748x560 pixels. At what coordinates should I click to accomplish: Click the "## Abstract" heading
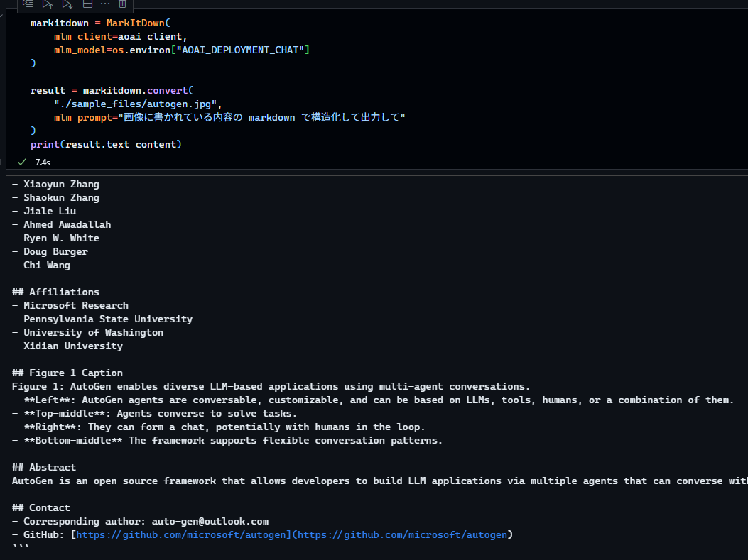(44, 467)
